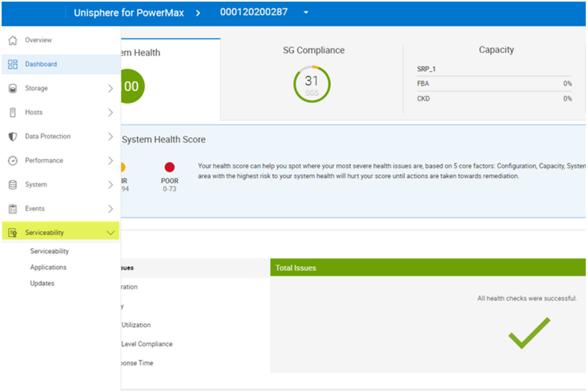Click the 31 SGS compliance ring

312,84
